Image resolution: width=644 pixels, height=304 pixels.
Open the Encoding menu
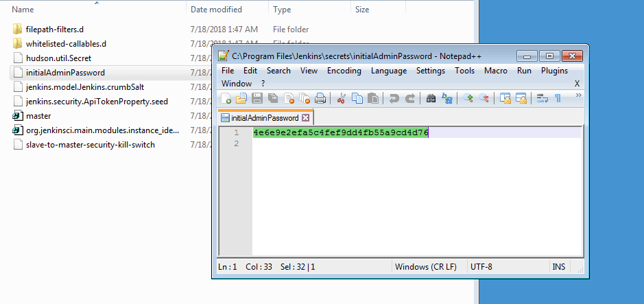tap(344, 71)
